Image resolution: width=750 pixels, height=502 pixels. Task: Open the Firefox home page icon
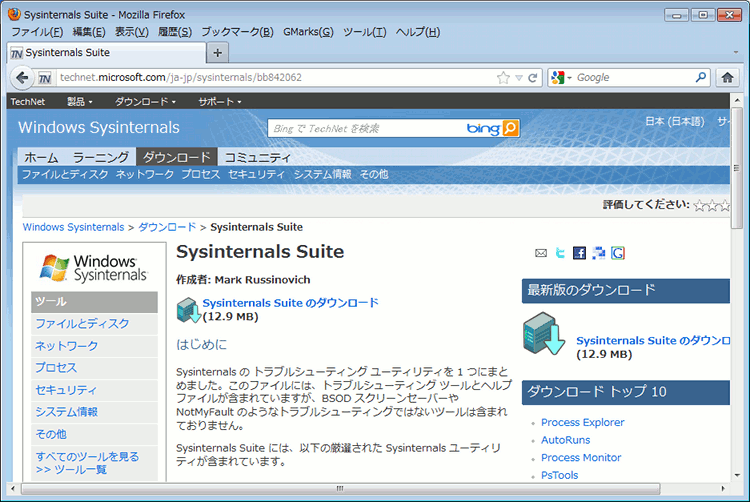(728, 77)
